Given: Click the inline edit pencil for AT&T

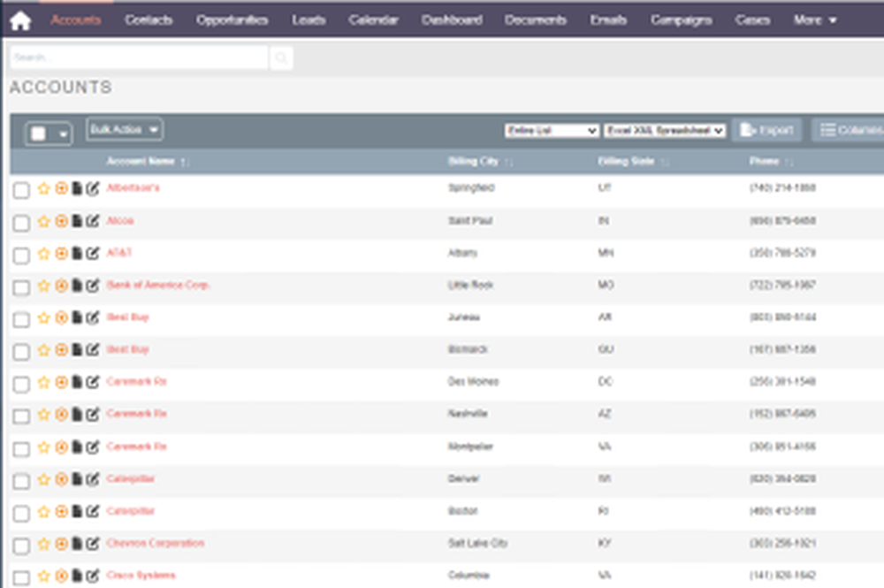Looking at the screenshot, I should pos(91,254).
